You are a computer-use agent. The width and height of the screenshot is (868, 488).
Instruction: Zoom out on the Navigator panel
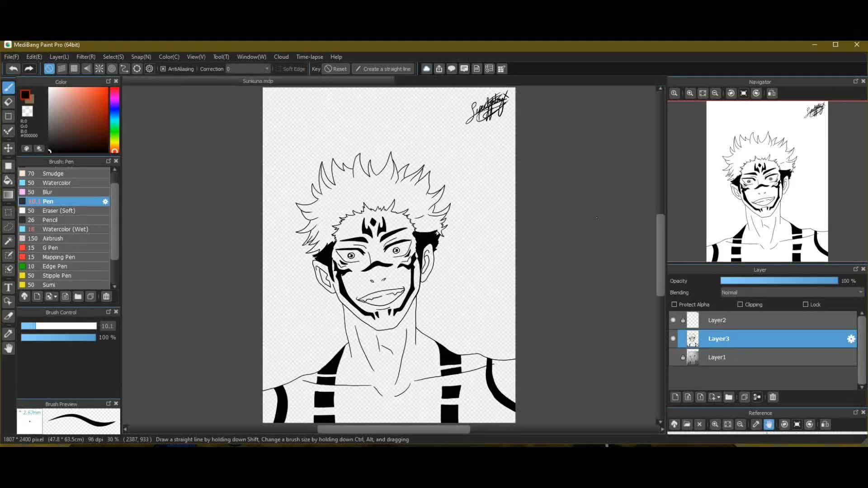[x=715, y=94]
